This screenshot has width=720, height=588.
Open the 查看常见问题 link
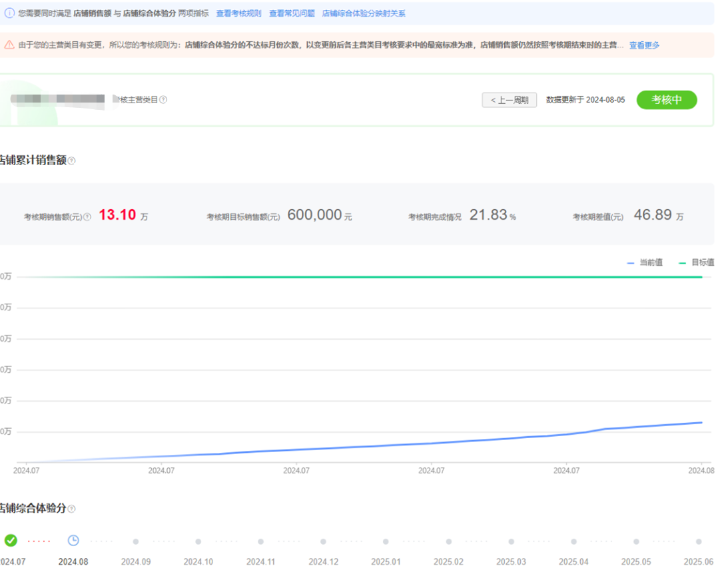[x=292, y=13]
